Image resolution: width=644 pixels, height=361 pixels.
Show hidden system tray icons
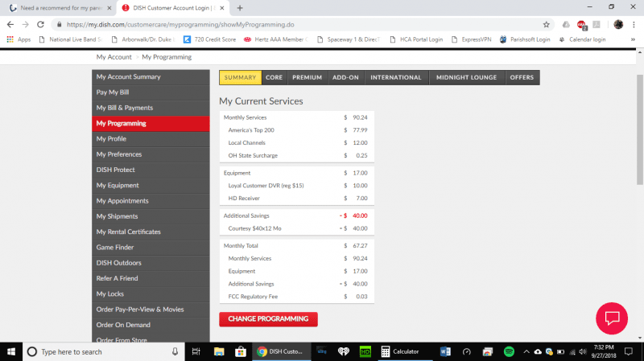click(x=526, y=352)
